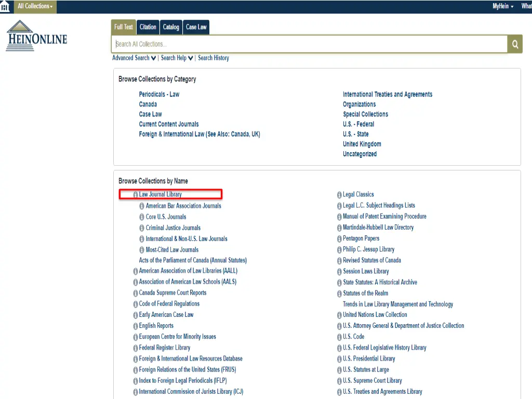Info icon beside Criminal Justice Journals
The width and height of the screenshot is (532, 399).
pyautogui.click(x=142, y=228)
